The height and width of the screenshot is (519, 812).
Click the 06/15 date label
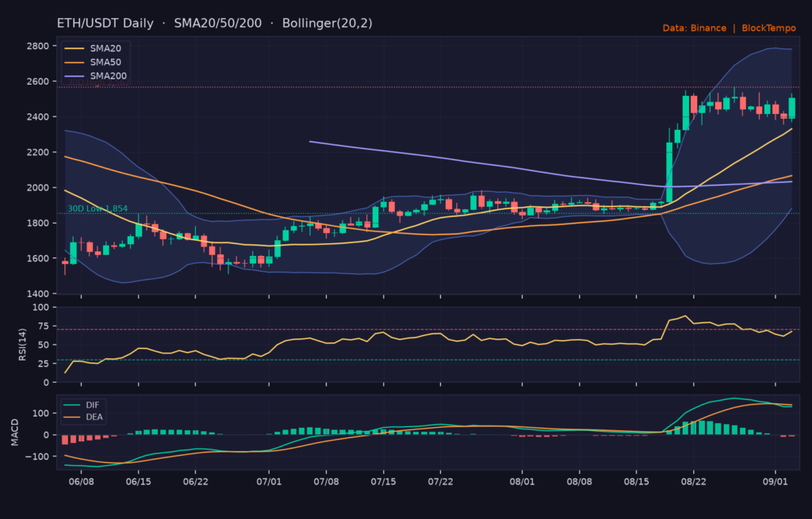click(138, 482)
